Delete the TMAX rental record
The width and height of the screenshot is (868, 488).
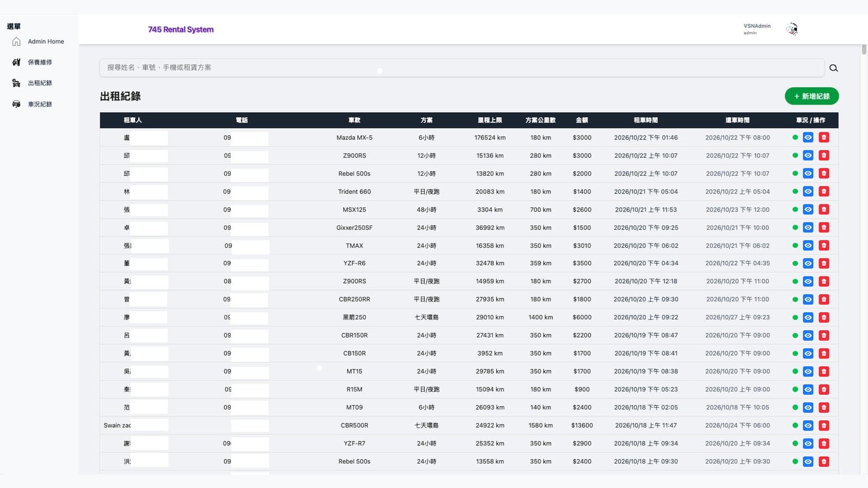[x=824, y=246]
